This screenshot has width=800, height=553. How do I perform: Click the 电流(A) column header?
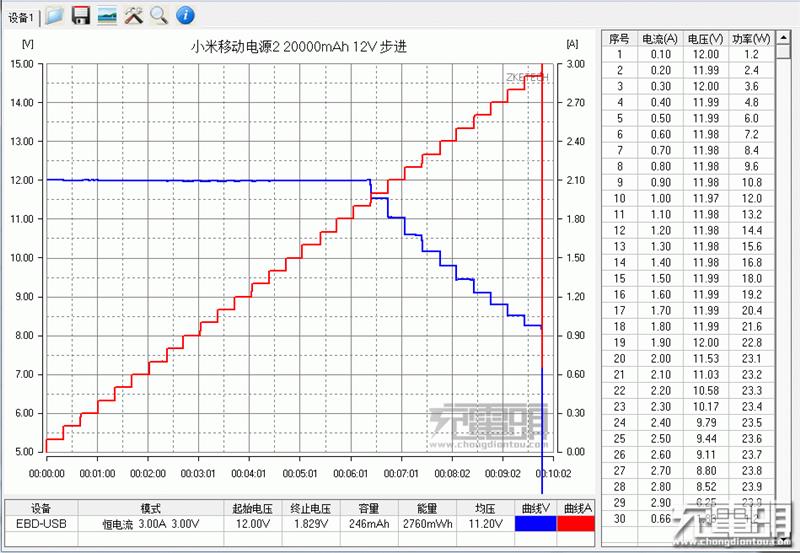tap(660, 39)
